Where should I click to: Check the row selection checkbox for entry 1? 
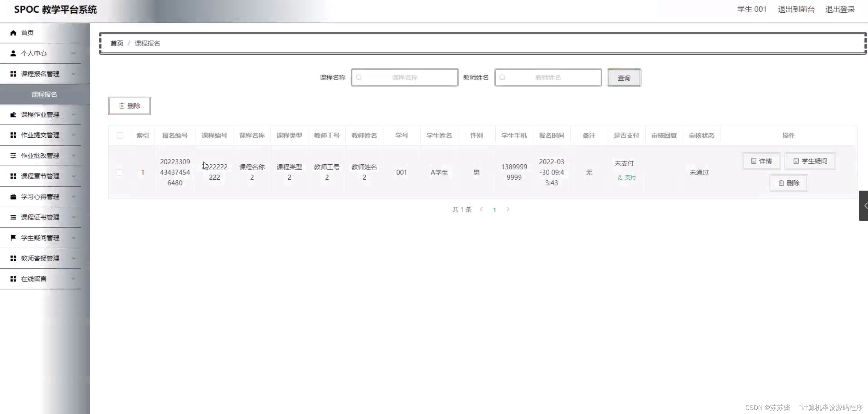coord(119,172)
